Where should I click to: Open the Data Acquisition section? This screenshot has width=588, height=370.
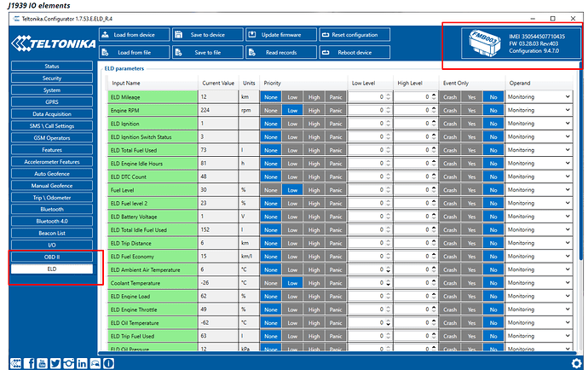[x=52, y=113]
